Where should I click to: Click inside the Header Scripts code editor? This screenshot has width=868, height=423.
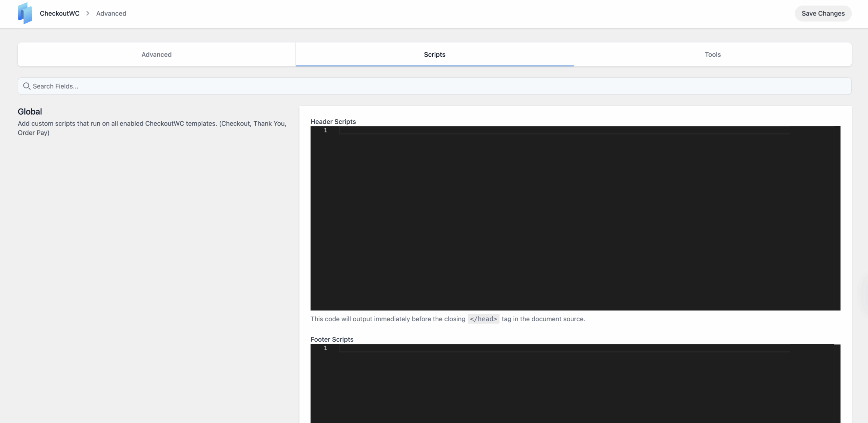click(563, 217)
